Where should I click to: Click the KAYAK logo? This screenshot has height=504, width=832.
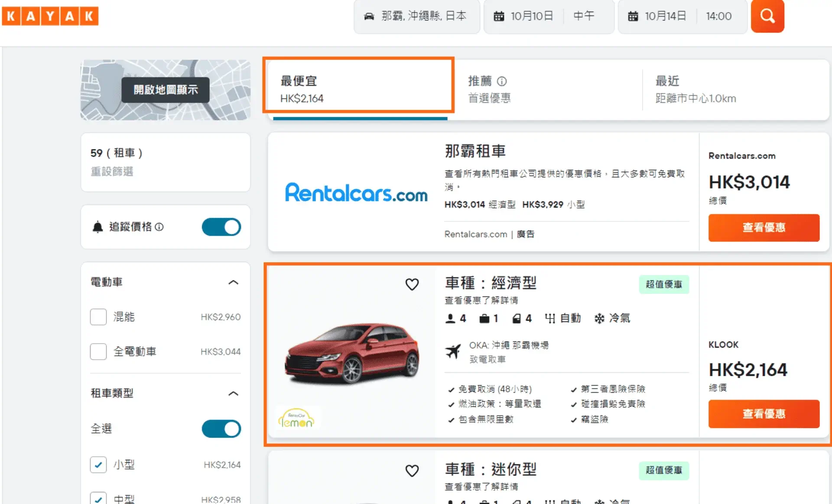(50, 16)
